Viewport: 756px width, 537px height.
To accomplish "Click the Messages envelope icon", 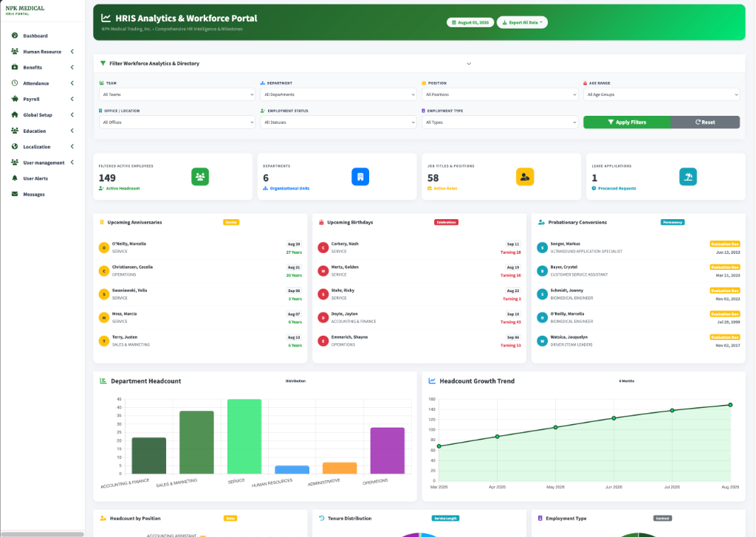I will [15, 194].
